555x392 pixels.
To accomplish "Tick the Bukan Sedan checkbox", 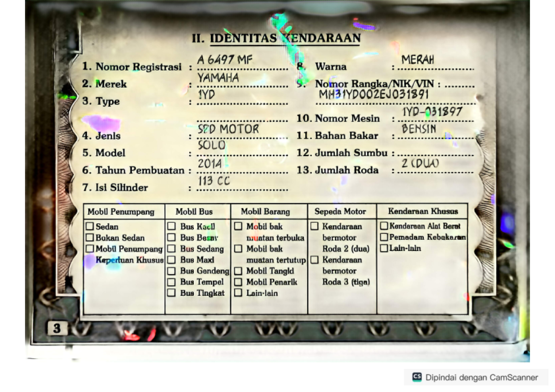I will pyautogui.click(x=90, y=238).
